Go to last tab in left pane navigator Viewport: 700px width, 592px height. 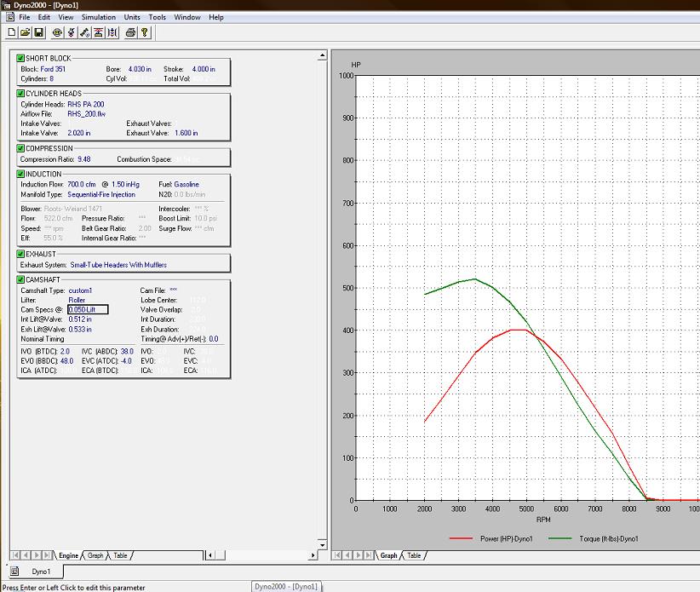point(47,555)
